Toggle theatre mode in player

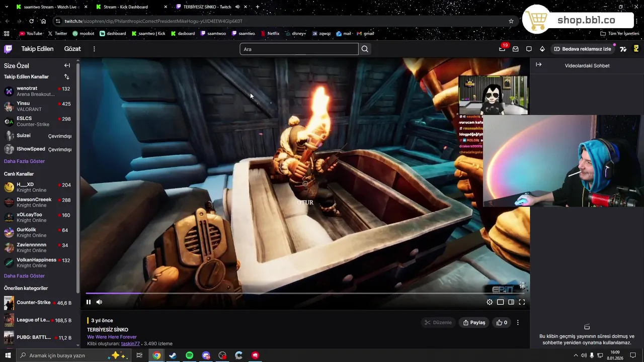(x=511, y=302)
